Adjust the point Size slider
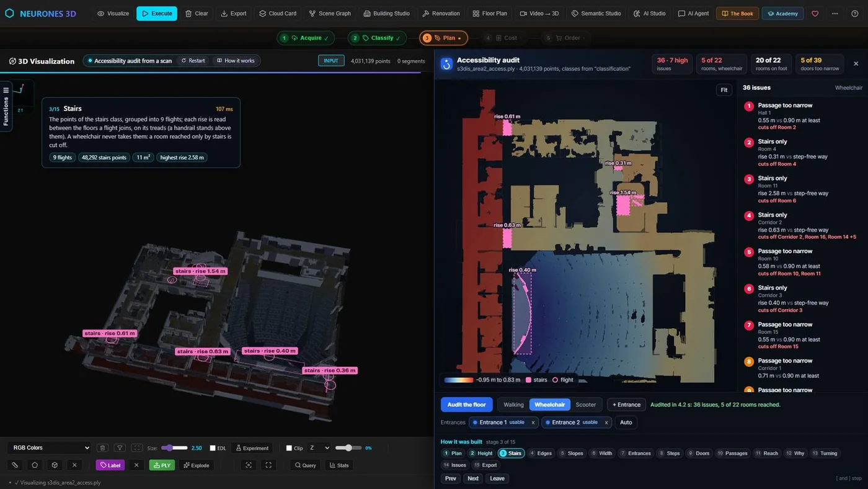The width and height of the screenshot is (868, 489). point(174,447)
